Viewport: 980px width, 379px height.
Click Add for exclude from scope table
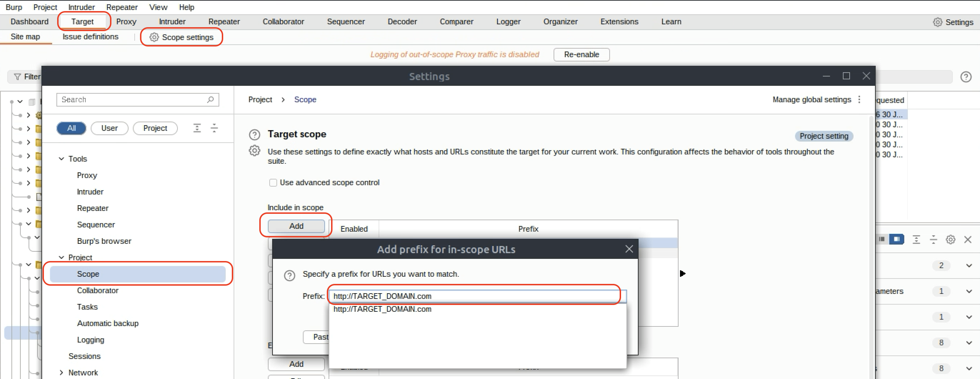click(296, 364)
